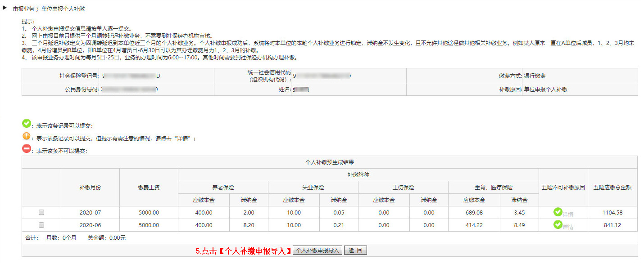
Task: Click the 补缴月份 column header
Action: [90, 188]
